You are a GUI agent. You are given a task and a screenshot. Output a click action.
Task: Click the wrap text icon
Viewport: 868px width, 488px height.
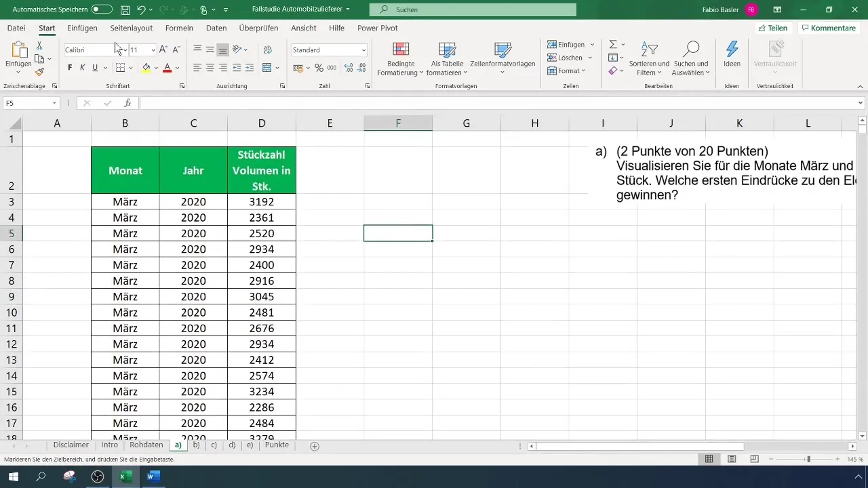tap(267, 50)
